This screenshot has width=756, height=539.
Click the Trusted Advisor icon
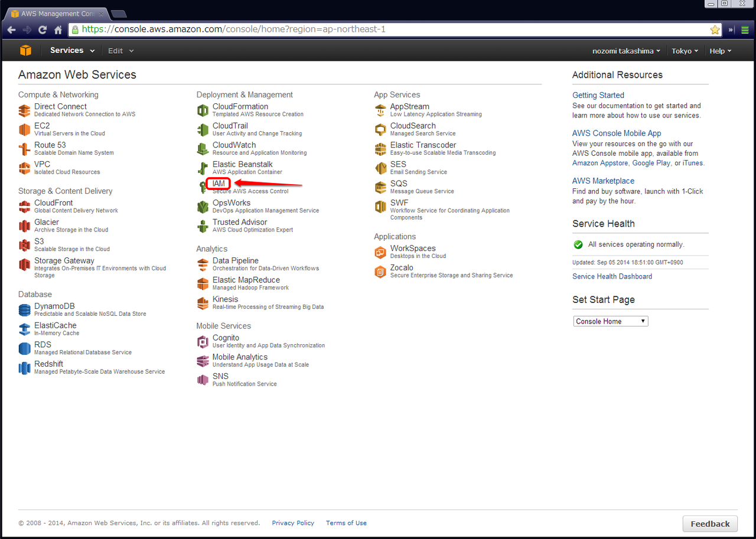click(x=203, y=226)
